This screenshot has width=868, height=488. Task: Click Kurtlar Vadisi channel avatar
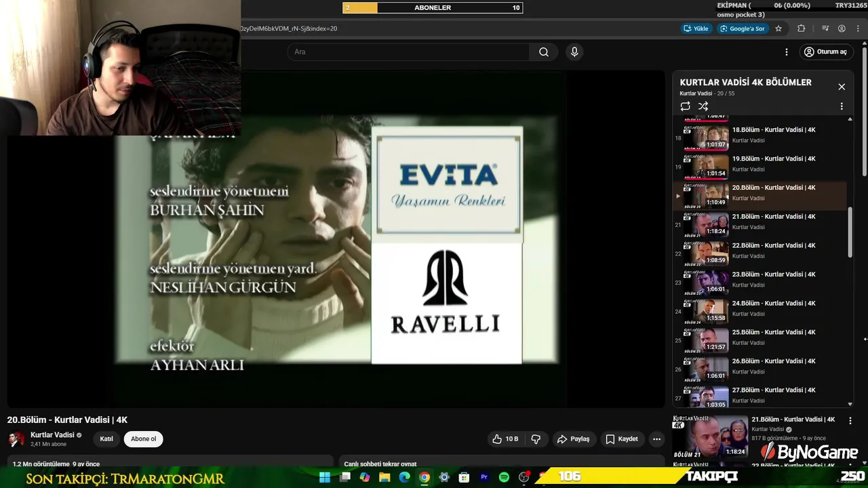[16, 439]
